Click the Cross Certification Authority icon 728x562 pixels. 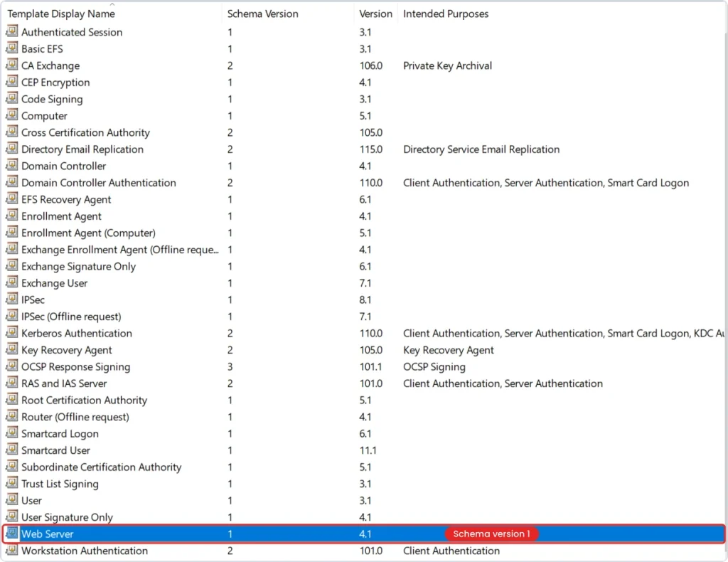coord(11,132)
